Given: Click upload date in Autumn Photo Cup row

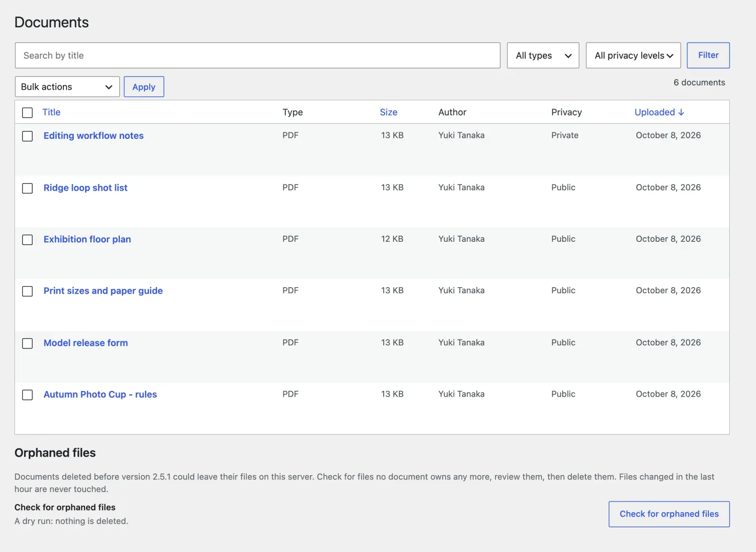Looking at the screenshot, I should pyautogui.click(x=668, y=394).
